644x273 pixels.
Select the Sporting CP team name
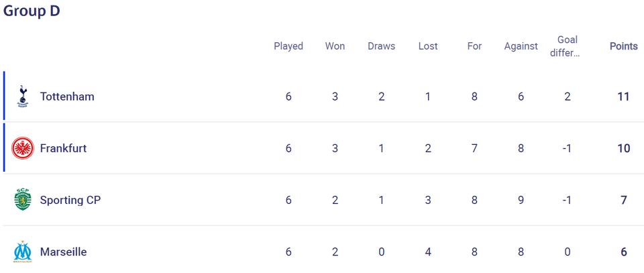pos(70,200)
